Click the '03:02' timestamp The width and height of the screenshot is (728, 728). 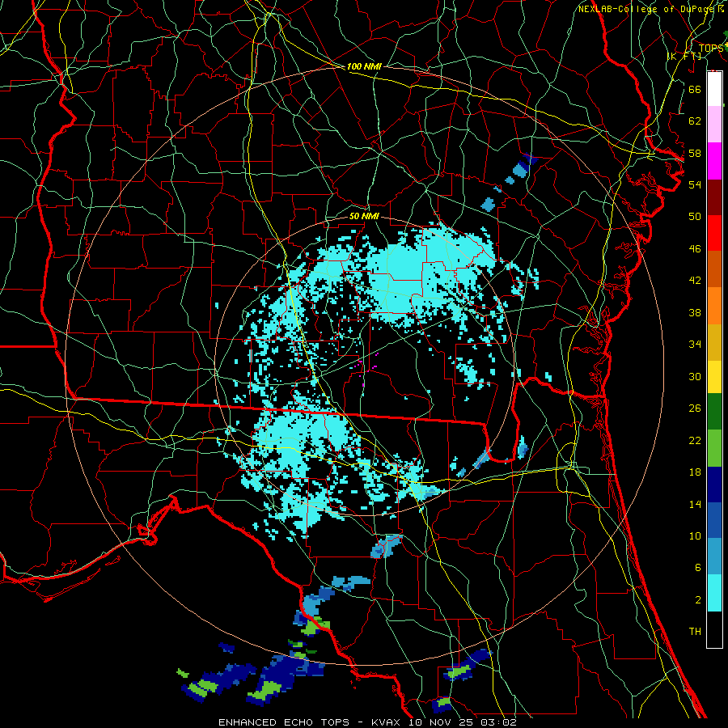tap(500, 722)
